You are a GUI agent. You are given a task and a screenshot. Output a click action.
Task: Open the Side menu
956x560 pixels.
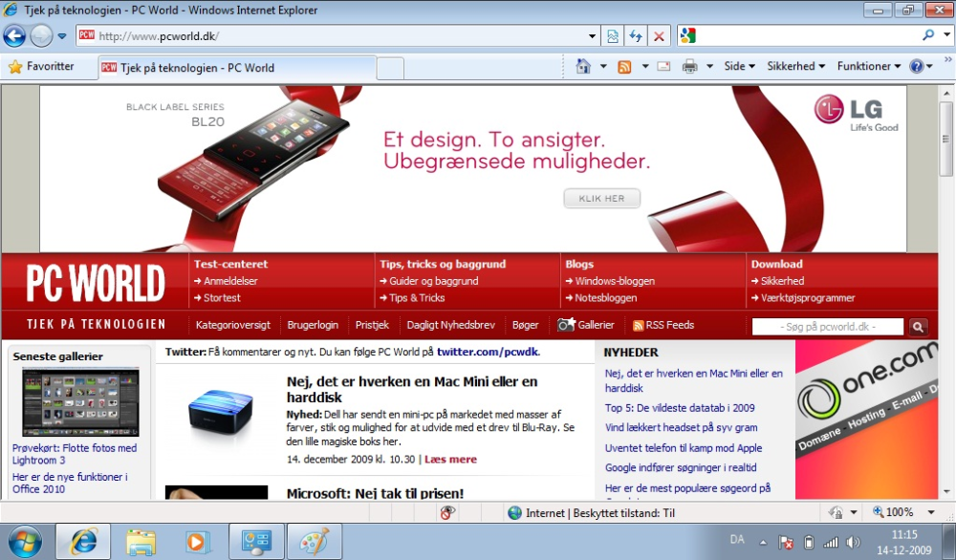[x=740, y=67]
